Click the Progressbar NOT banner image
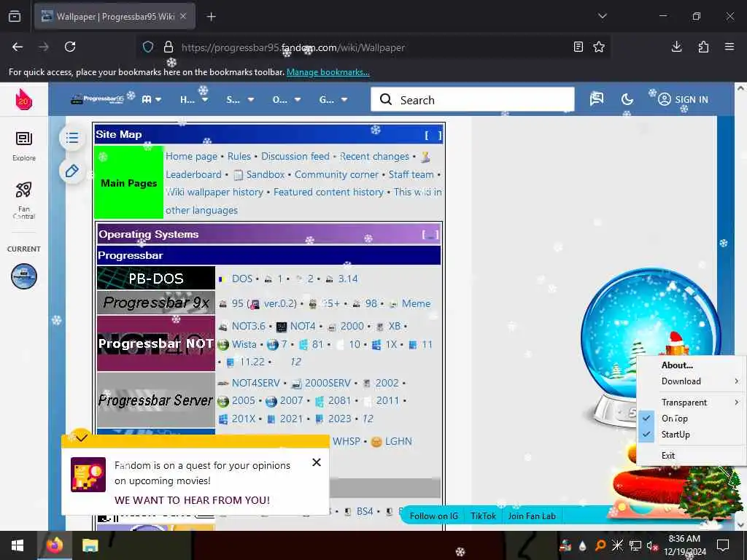Image resolution: width=747 pixels, height=560 pixels. pyautogui.click(x=156, y=343)
